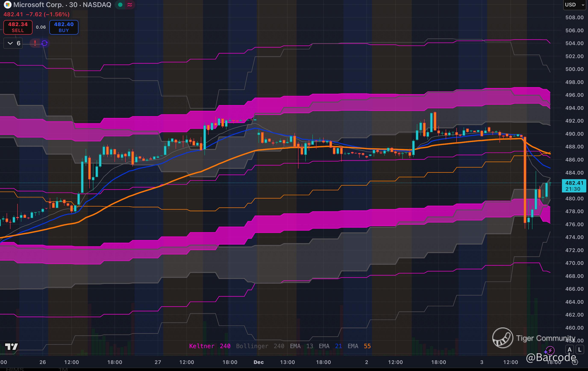588x371 pixels.
Task: Click the TradingView logo icon
Action: 12,346
